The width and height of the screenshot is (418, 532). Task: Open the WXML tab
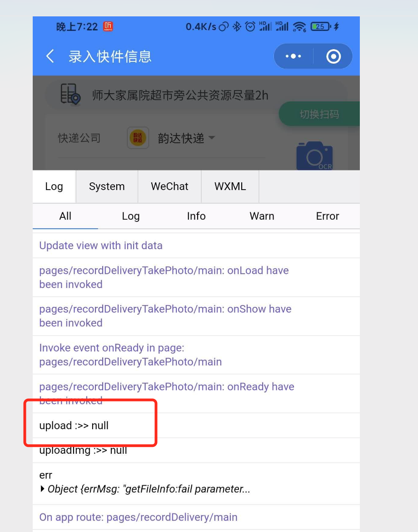click(230, 186)
